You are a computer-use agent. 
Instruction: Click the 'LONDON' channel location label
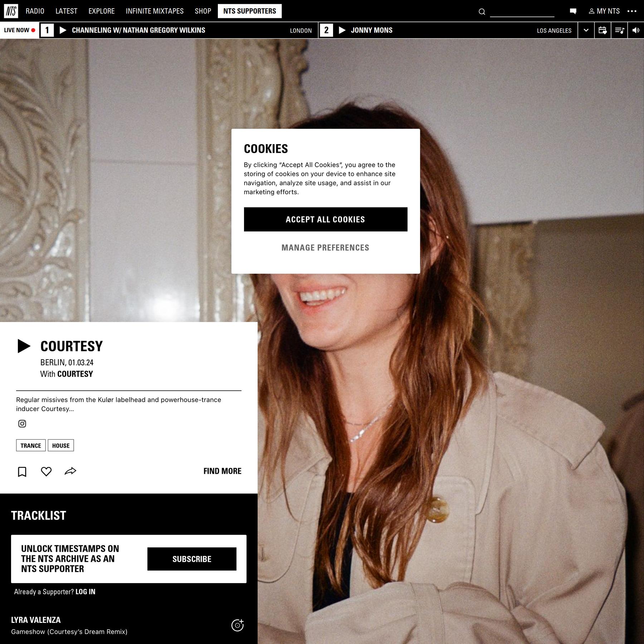click(301, 31)
